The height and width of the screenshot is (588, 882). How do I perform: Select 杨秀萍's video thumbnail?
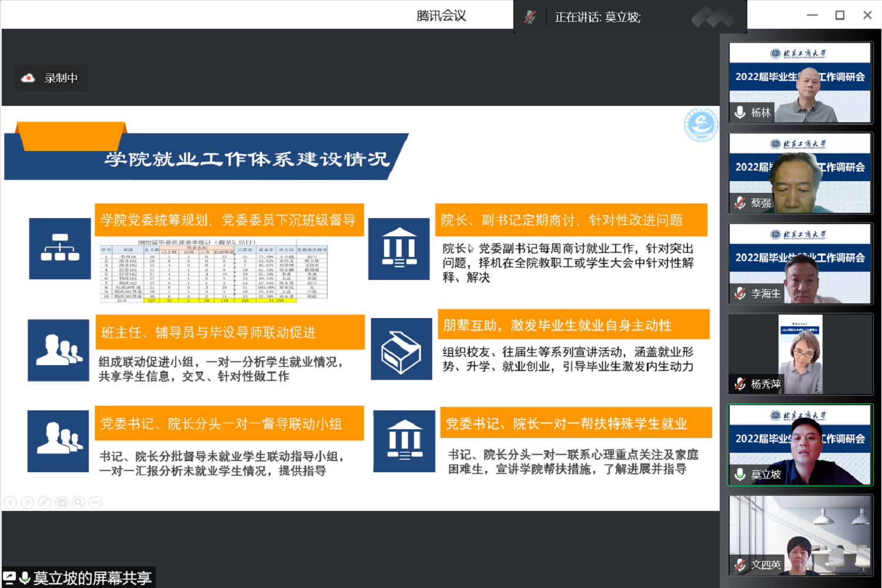(x=800, y=354)
